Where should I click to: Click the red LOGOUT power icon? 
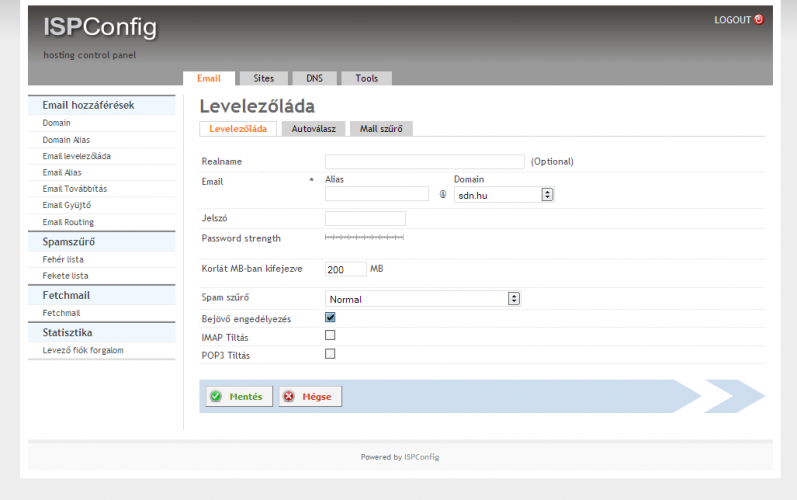(x=758, y=19)
